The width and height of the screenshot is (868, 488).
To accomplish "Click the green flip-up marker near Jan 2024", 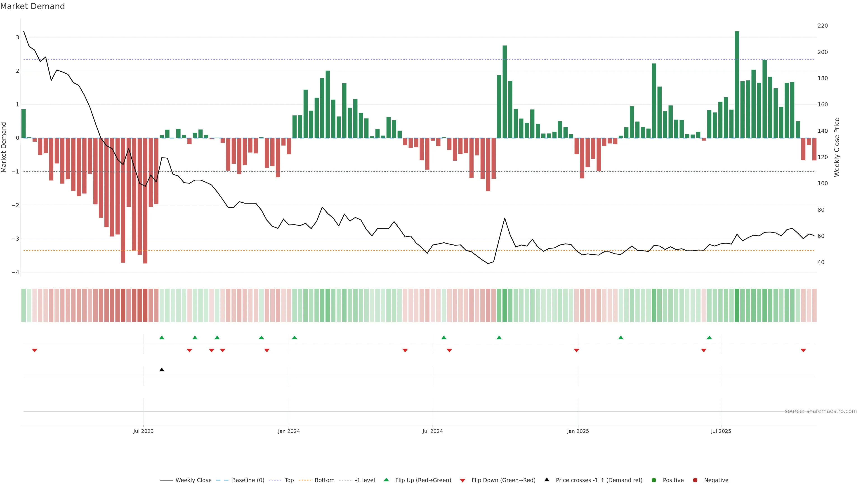I will click(295, 338).
